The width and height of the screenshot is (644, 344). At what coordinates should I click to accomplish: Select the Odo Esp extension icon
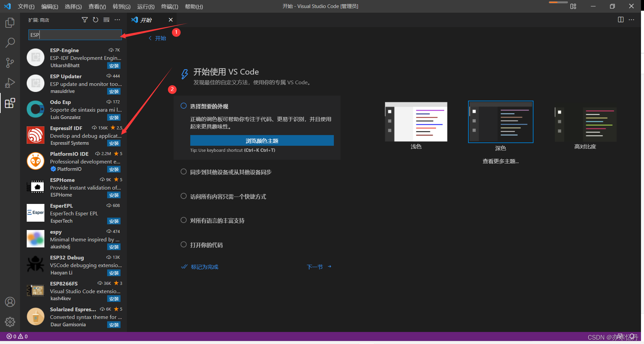tap(35, 109)
